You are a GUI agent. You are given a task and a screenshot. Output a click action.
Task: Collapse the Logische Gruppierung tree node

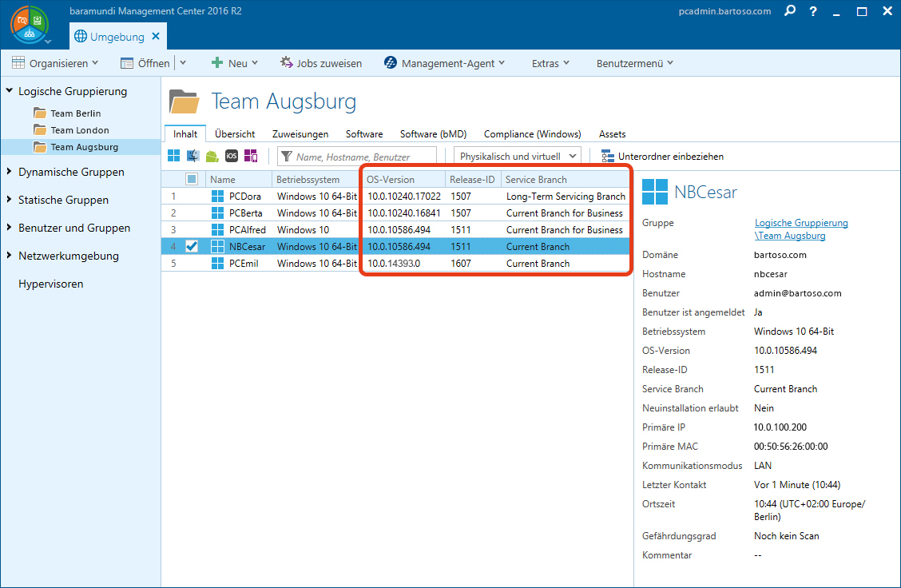point(10,91)
